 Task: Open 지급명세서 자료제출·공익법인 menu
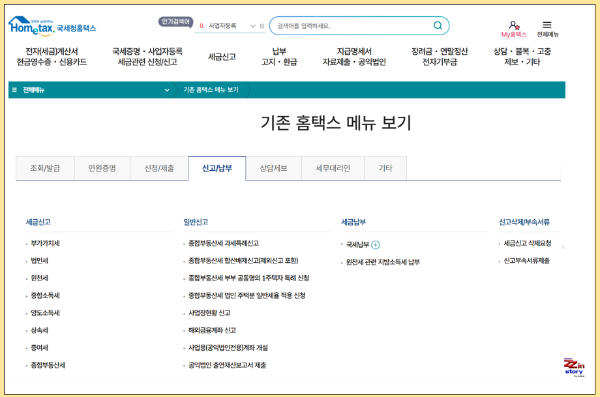pyautogui.click(x=354, y=57)
